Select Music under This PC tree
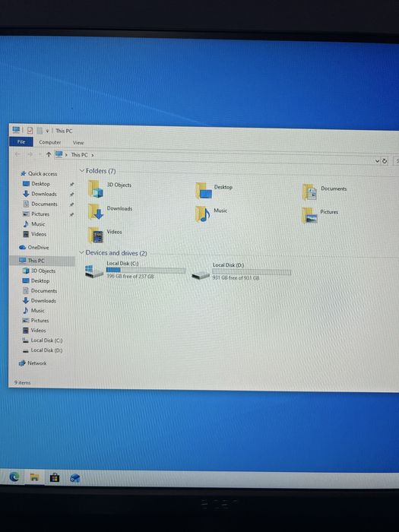The width and height of the screenshot is (399, 532). (38, 310)
